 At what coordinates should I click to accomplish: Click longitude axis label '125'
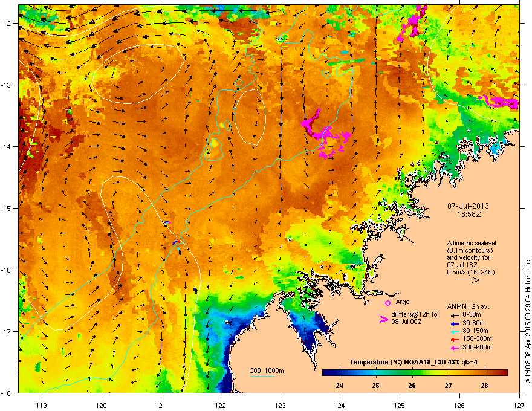(x=400, y=405)
